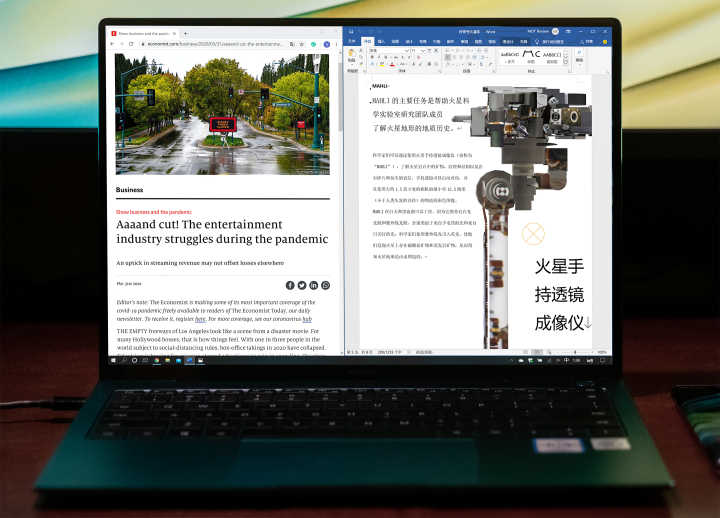720x518 pixels.
Task: Apply the yellow text highlight color
Action: pos(382,65)
